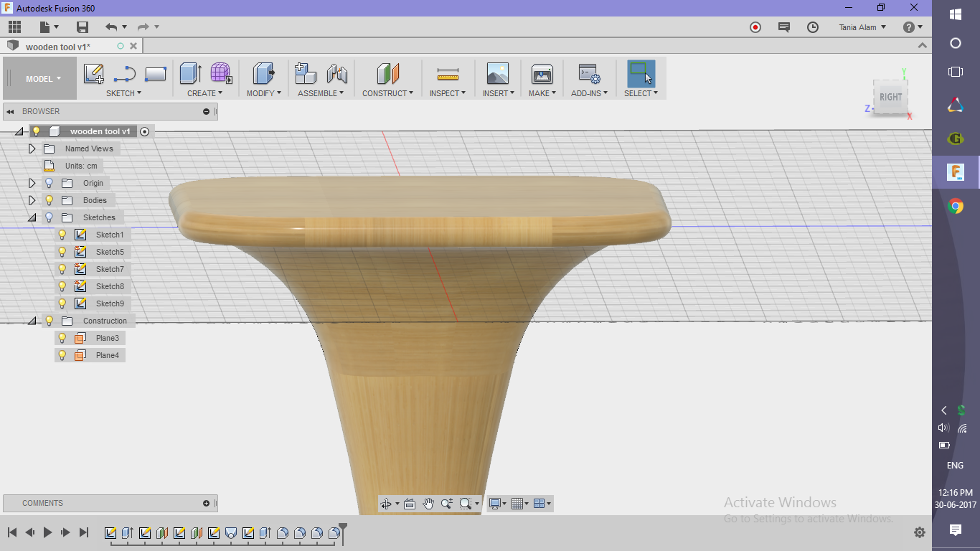980x551 pixels.
Task: Expand the Comments panel plus button
Action: pos(206,503)
